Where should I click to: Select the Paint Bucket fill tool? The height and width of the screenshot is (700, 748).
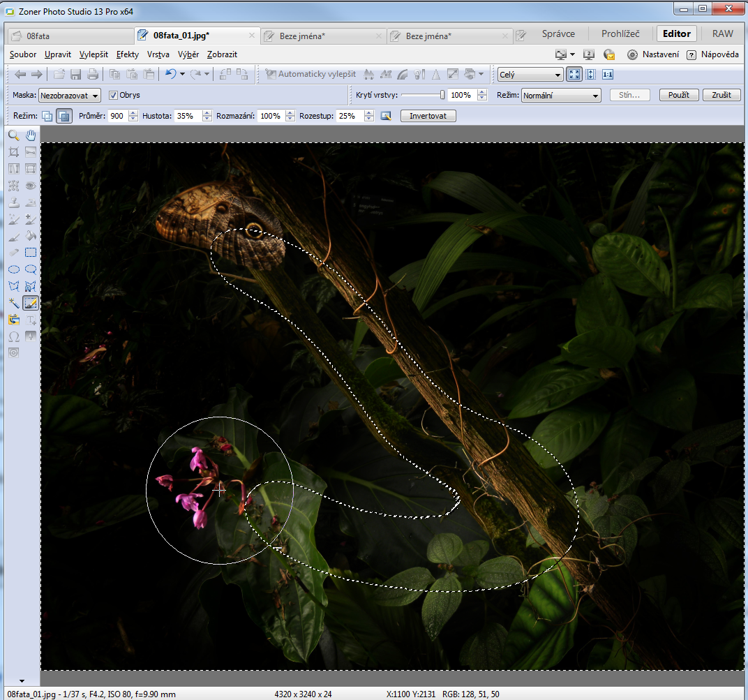click(31, 236)
